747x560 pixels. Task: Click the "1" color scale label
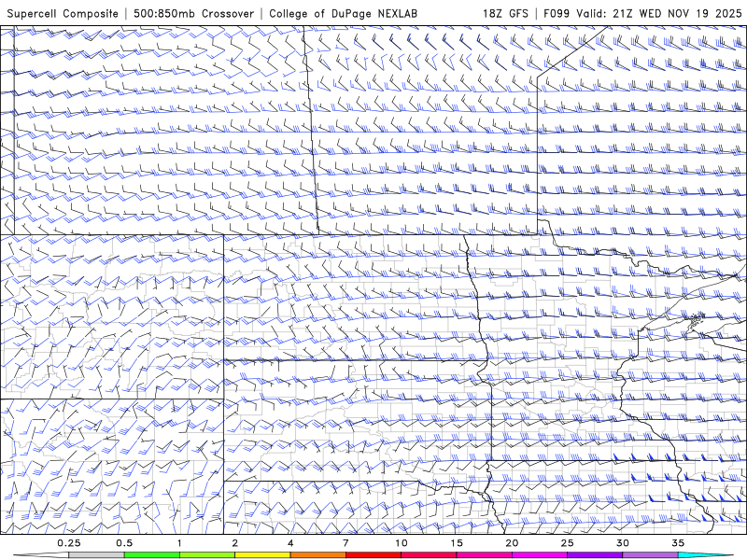[179, 543]
